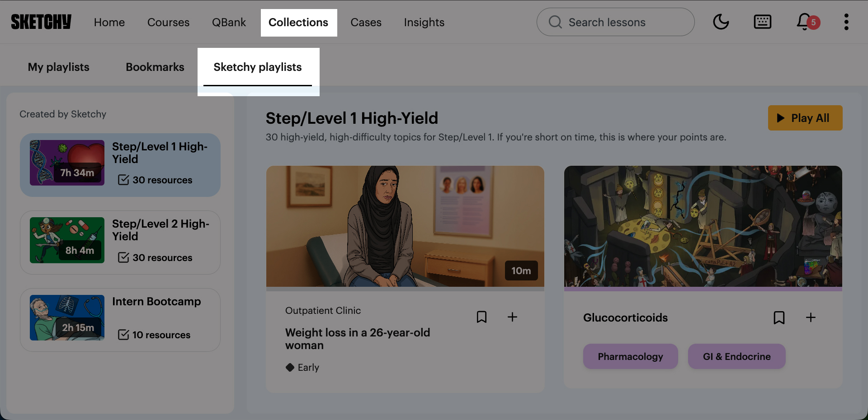Switch to My playlists tab
This screenshot has width=868, height=420.
point(59,67)
